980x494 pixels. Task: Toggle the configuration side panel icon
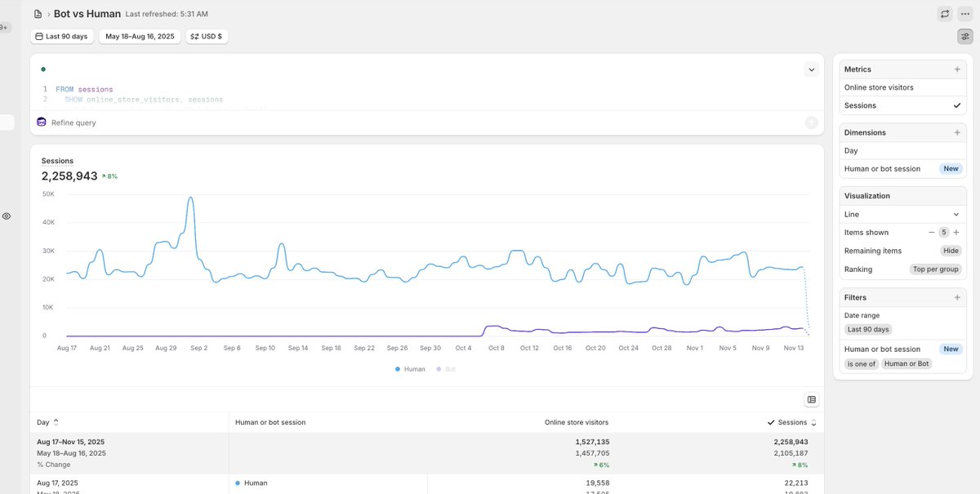click(964, 36)
